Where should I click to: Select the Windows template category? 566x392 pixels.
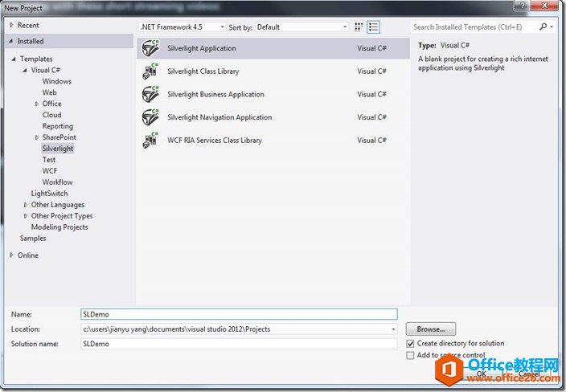(x=56, y=81)
